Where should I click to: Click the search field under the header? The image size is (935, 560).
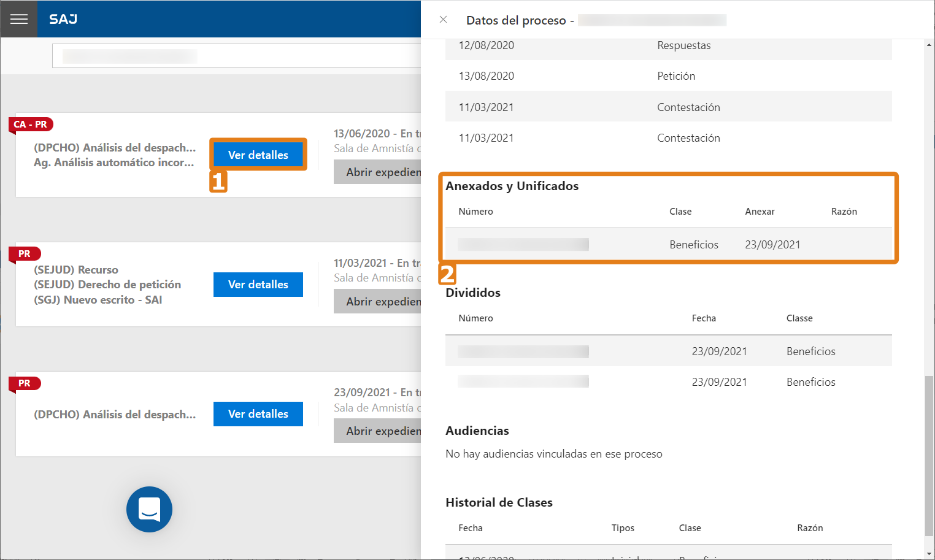point(236,56)
